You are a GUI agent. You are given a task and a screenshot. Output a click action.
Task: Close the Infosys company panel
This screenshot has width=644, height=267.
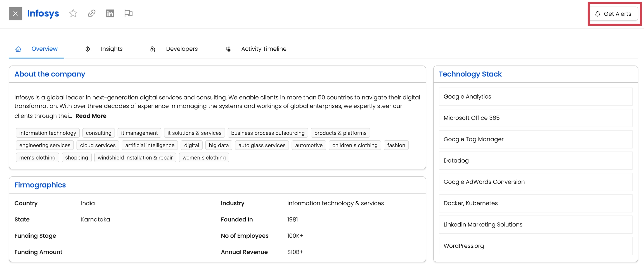pyautogui.click(x=15, y=13)
